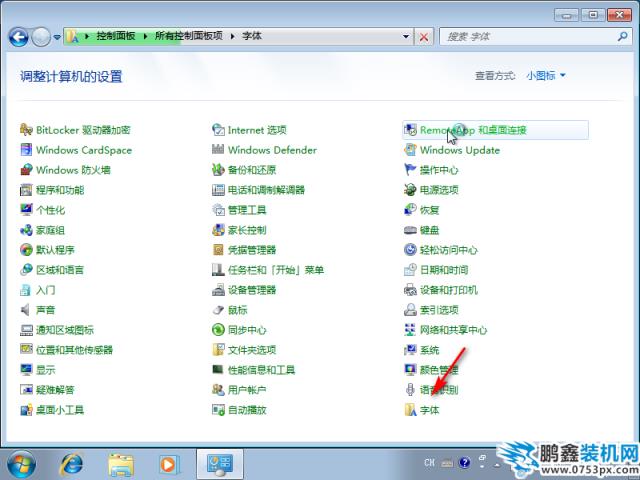Click the 控制面板 breadcrumb segment
The image size is (640, 480).
[116, 36]
